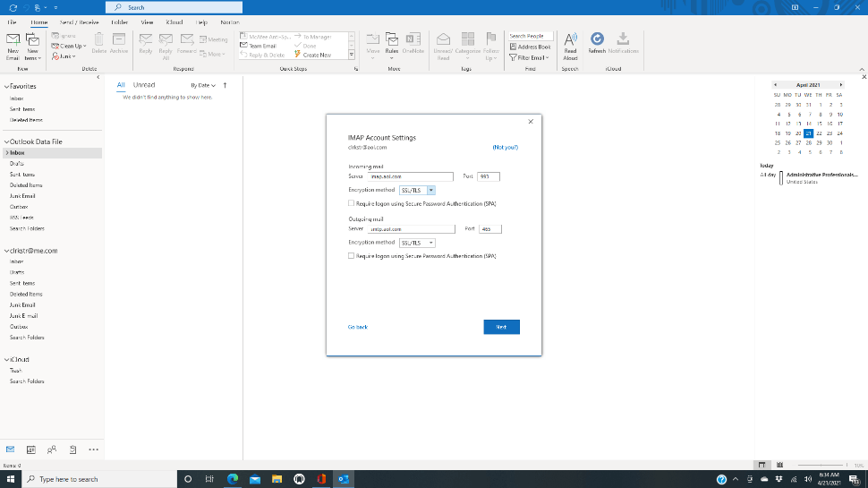Collapse the iCloud folder group
Screen dimensions: 868x488
coord(6,359)
